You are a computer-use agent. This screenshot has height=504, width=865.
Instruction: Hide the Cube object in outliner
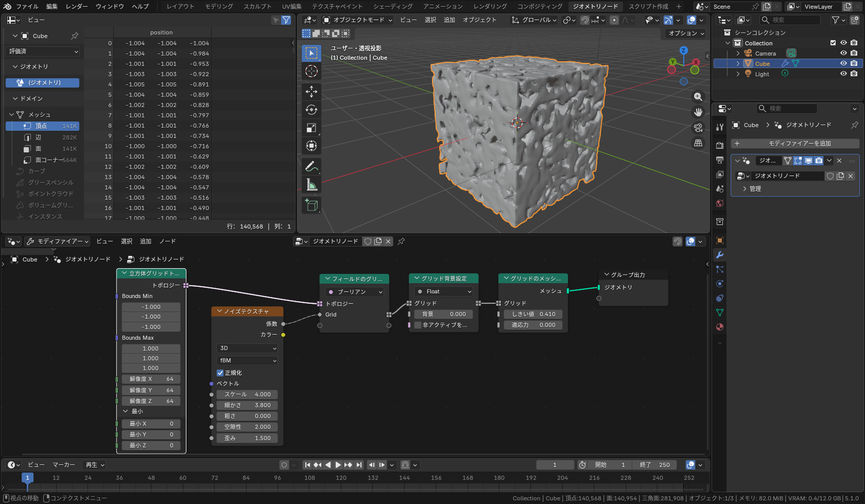click(843, 64)
